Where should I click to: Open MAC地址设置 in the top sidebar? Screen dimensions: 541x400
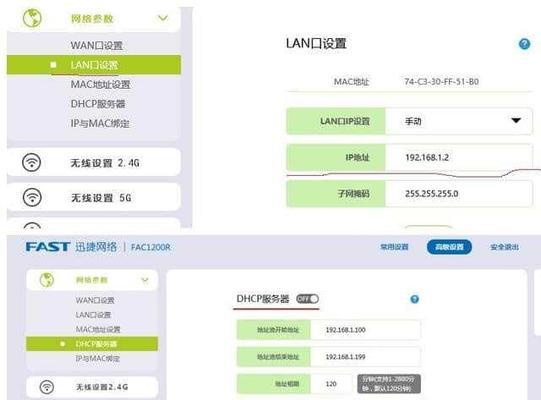coord(100,84)
